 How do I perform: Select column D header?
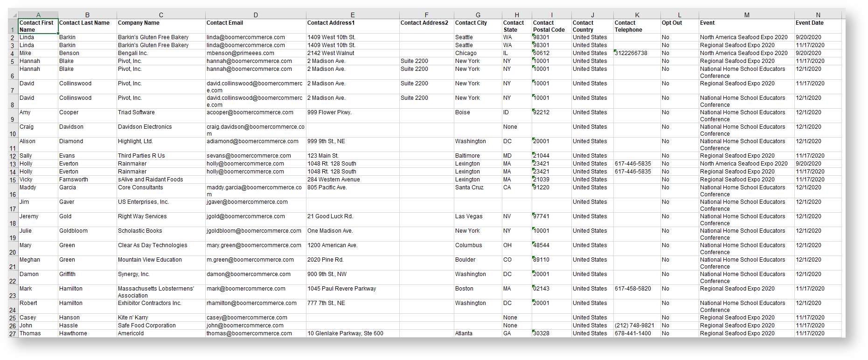[256, 15]
